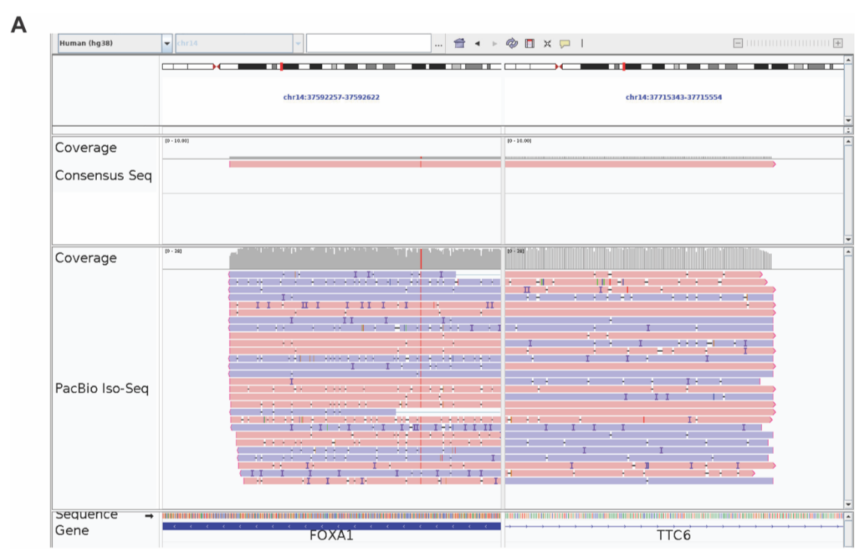Click PacBio coverage histogram in left panel
Screen dimensions: 867x549
[365, 259]
